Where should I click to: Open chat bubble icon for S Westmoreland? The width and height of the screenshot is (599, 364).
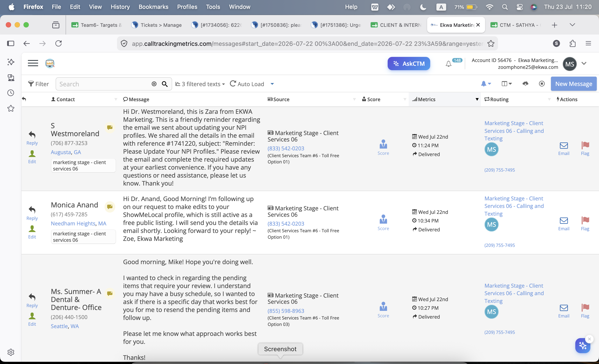[110, 127]
